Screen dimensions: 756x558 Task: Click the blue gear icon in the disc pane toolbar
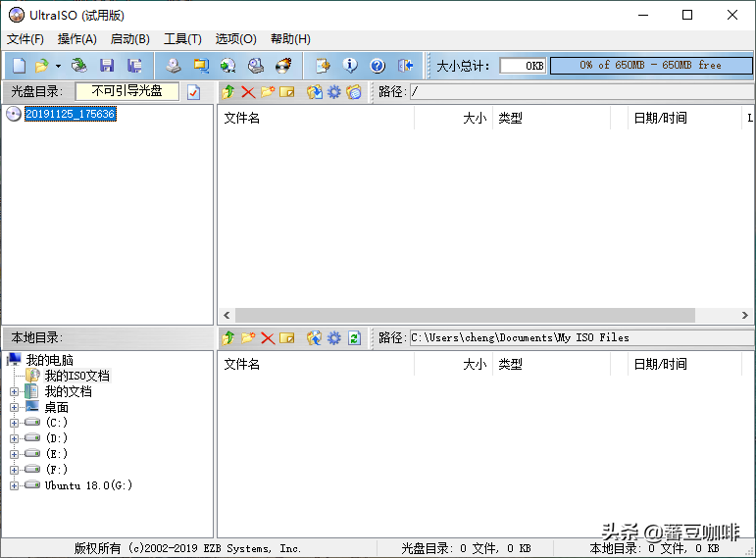pyautogui.click(x=334, y=91)
